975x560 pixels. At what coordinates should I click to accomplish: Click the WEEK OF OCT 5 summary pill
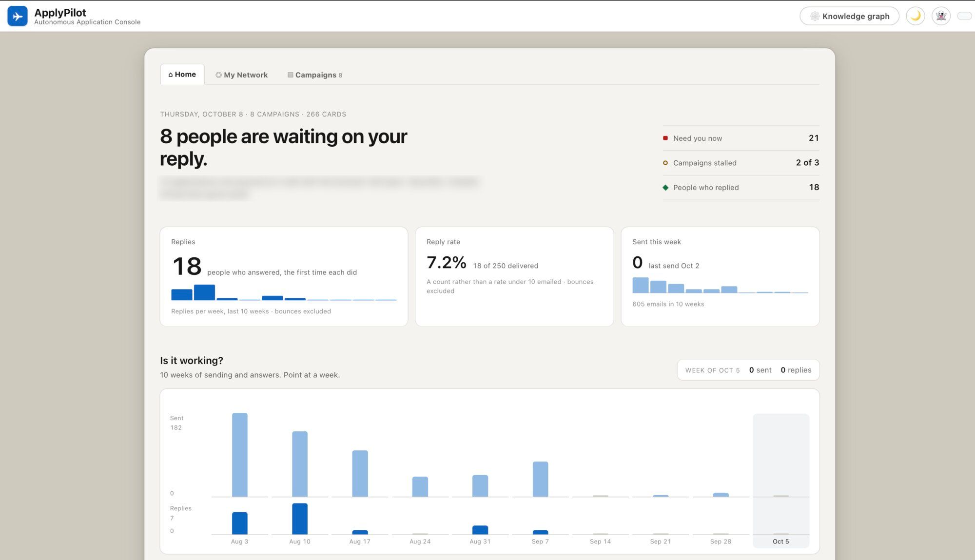click(748, 370)
